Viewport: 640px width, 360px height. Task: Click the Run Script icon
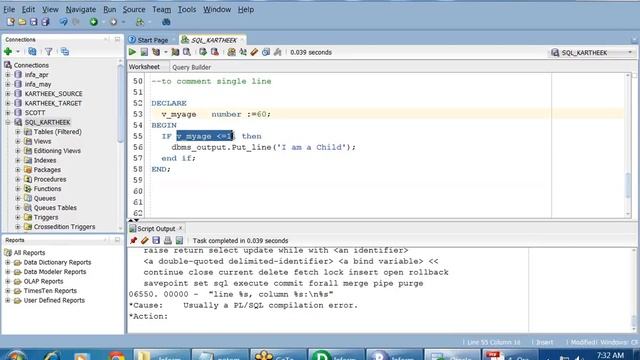click(x=144, y=52)
